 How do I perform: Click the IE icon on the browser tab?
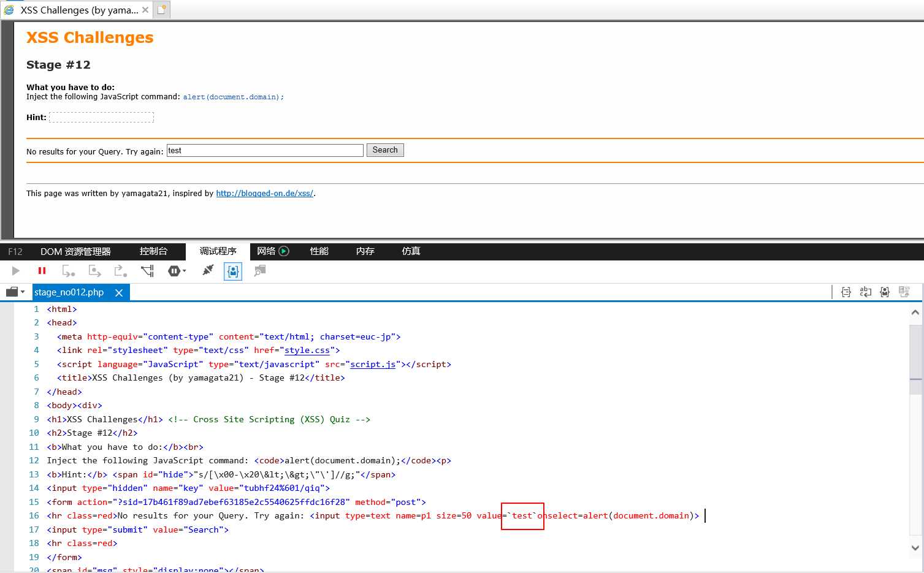(9, 10)
